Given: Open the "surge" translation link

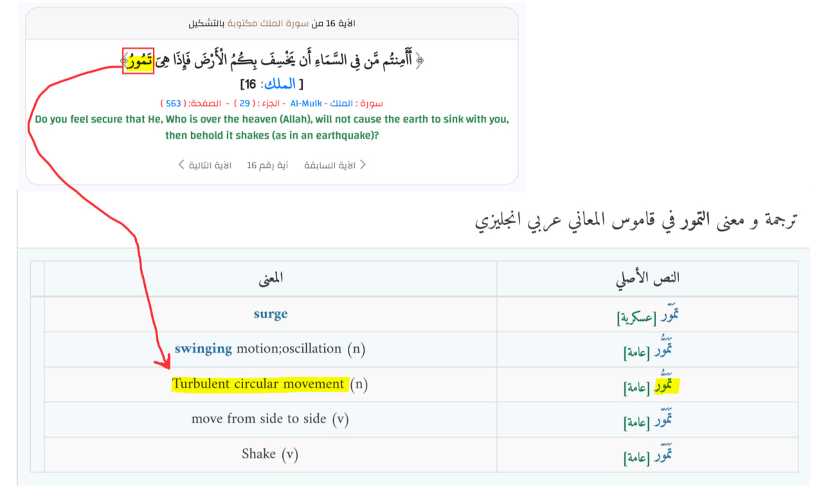Looking at the screenshot, I should [271, 314].
